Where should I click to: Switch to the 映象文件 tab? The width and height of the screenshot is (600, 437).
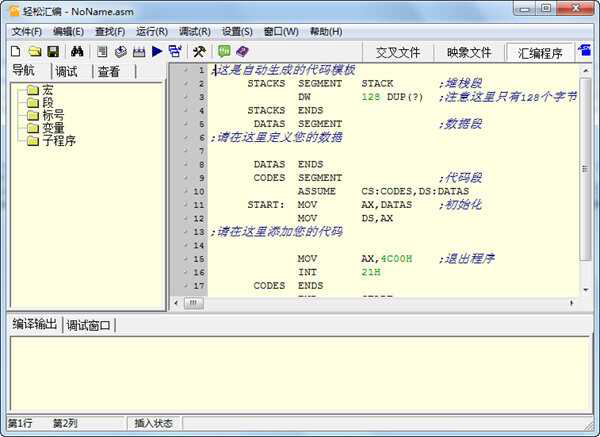tap(469, 53)
